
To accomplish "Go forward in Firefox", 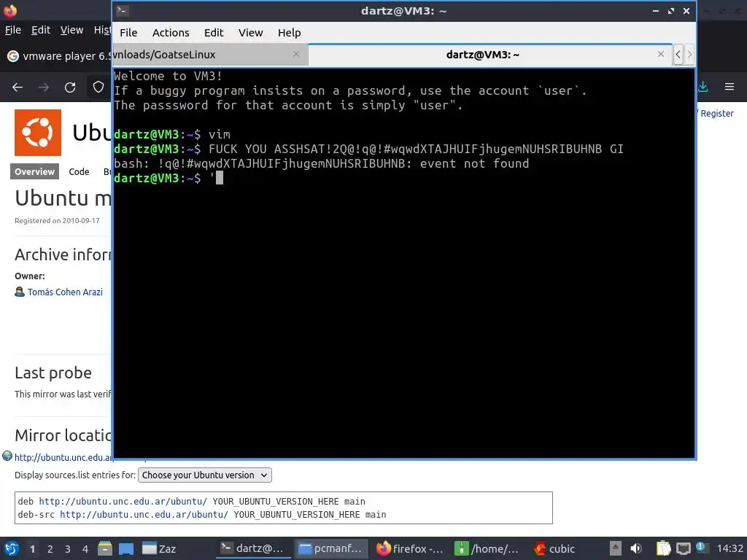I will point(44,87).
